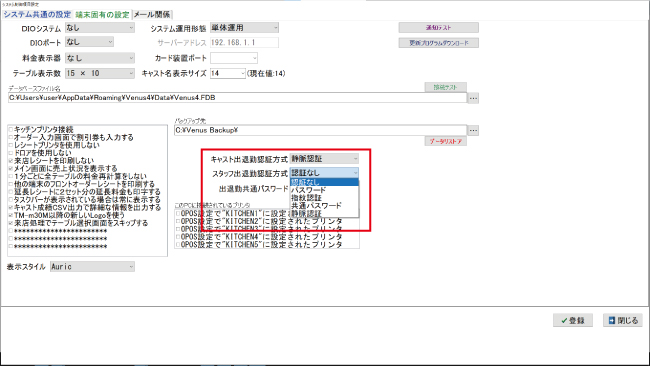Click the データリストア button
This screenshot has width=650, height=366.
click(446, 141)
